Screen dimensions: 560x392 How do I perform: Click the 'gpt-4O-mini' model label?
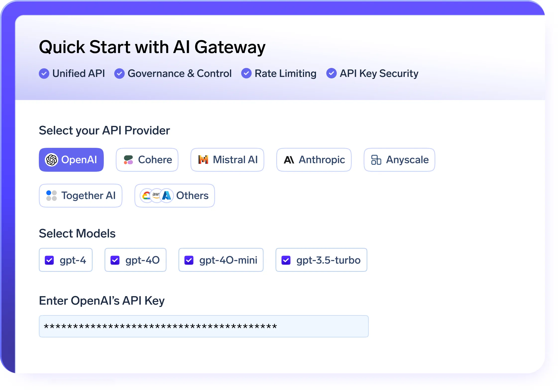(228, 260)
